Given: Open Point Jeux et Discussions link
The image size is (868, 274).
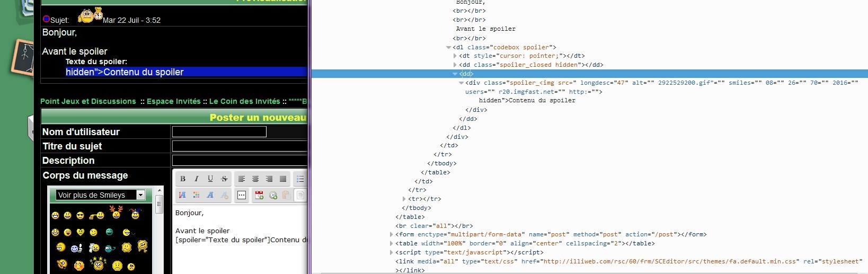Looking at the screenshot, I should [x=88, y=101].
